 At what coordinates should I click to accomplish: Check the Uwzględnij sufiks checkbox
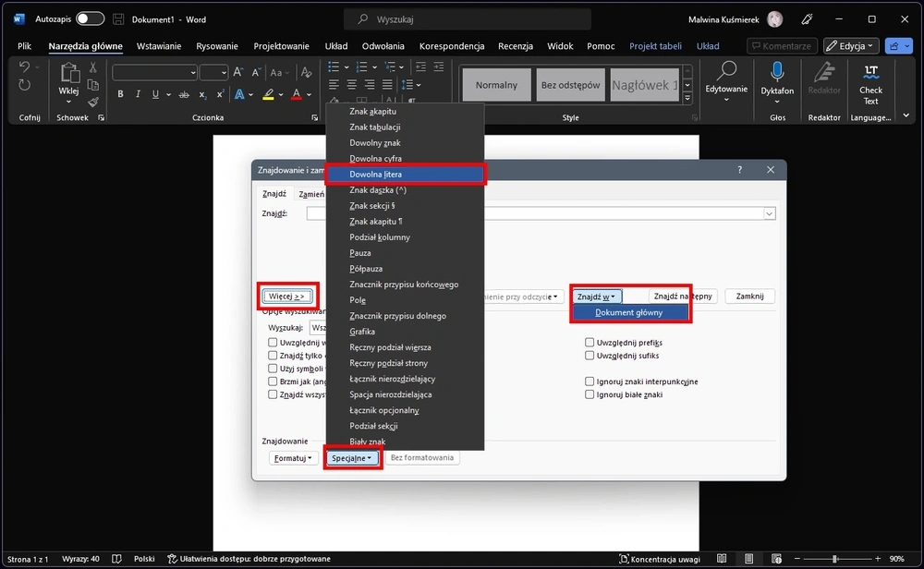tap(590, 356)
